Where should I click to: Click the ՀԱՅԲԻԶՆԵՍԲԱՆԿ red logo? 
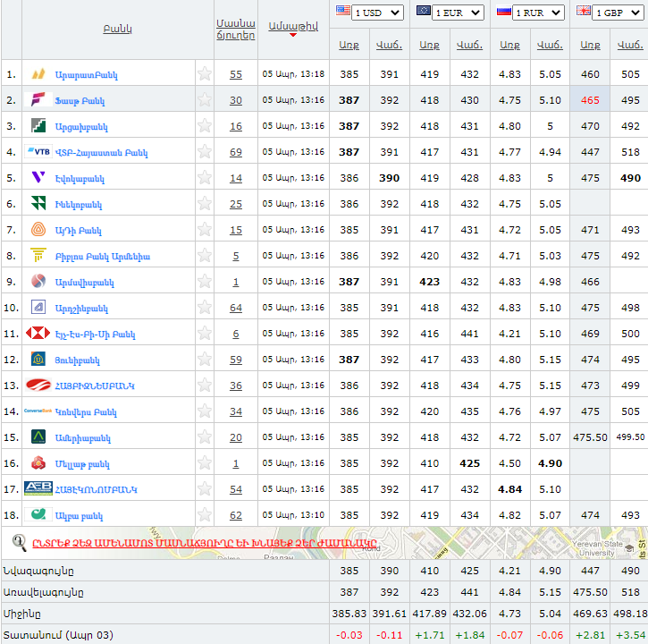38,386
